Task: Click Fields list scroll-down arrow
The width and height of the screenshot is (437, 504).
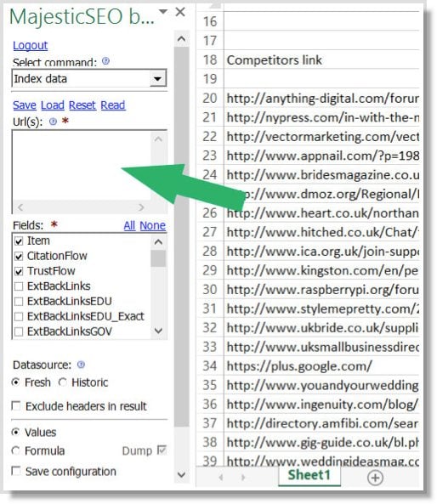Action: [x=158, y=331]
